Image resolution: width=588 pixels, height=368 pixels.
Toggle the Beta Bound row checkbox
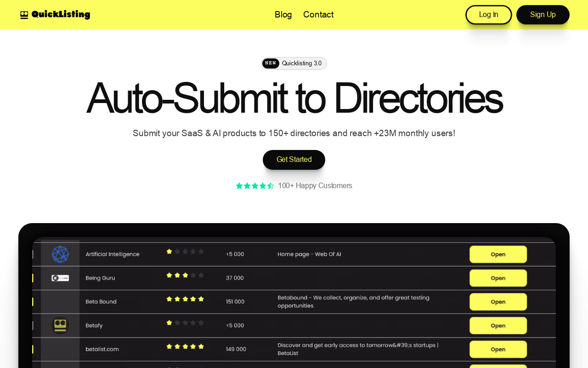pyautogui.click(x=33, y=302)
